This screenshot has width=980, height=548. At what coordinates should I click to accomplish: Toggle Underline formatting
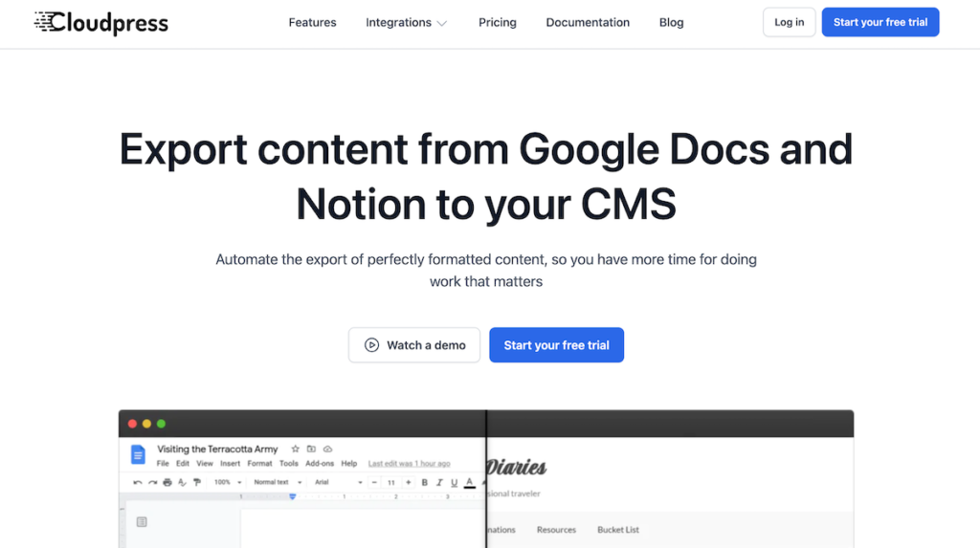point(455,482)
